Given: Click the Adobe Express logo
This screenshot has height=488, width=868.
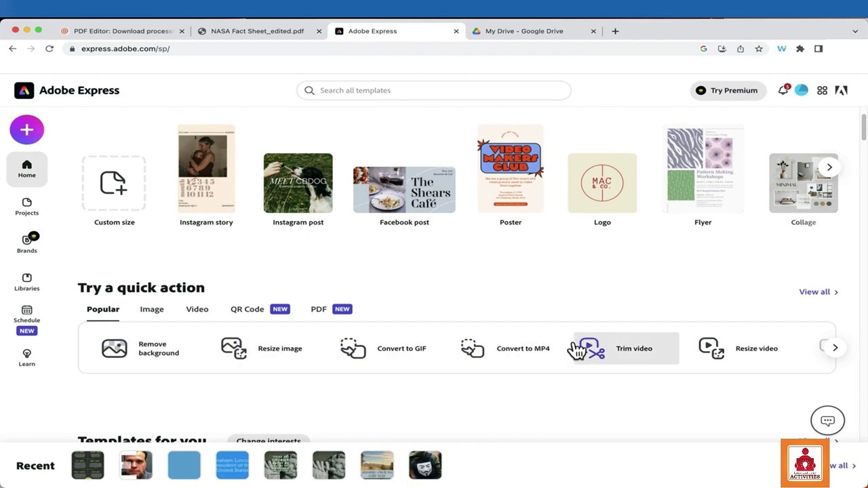Looking at the screenshot, I should tap(67, 90).
